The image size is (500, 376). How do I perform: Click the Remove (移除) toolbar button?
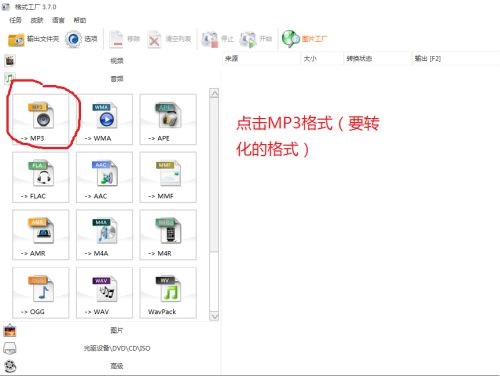[x=125, y=39]
